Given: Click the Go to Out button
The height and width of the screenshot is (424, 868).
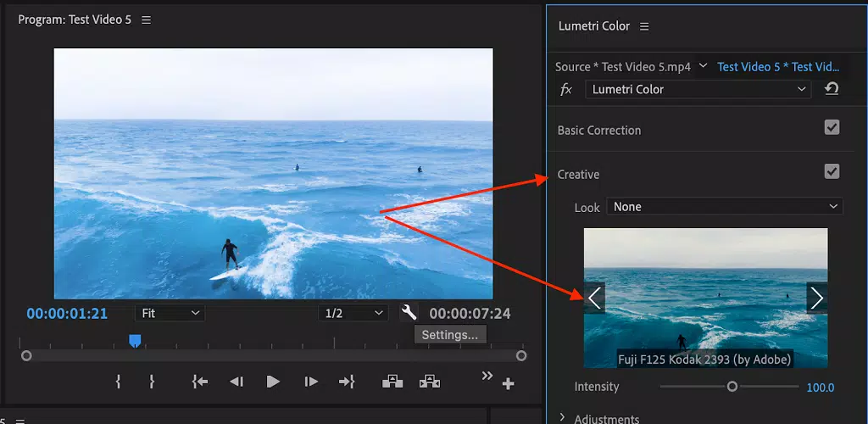Looking at the screenshot, I should (347, 382).
